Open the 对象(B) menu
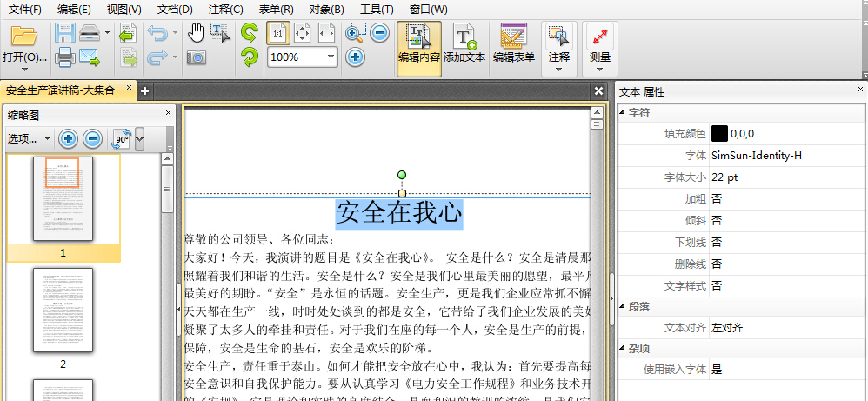The height and width of the screenshot is (401, 868). click(x=327, y=9)
